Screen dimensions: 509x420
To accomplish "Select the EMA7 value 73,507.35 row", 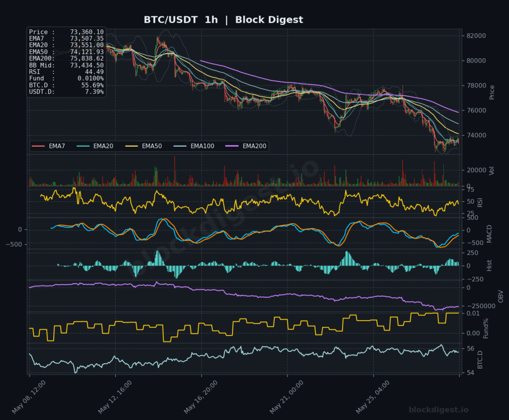I will click(66, 39).
